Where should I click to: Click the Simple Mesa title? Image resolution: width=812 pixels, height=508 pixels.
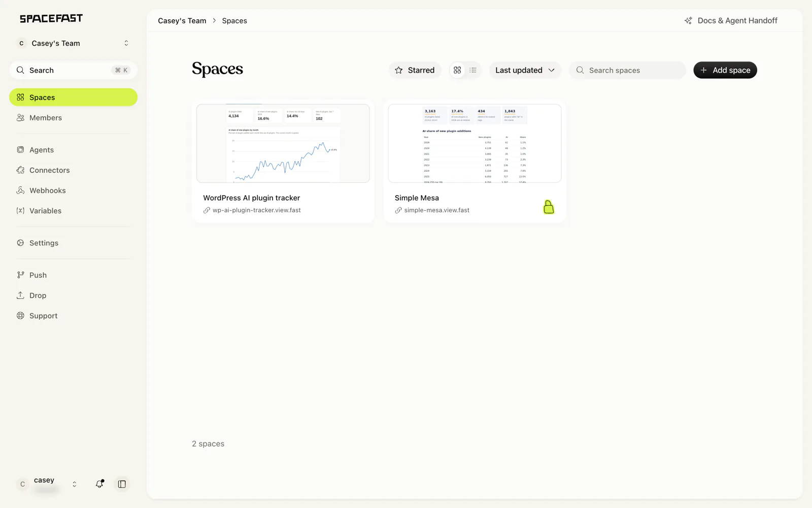(x=417, y=198)
